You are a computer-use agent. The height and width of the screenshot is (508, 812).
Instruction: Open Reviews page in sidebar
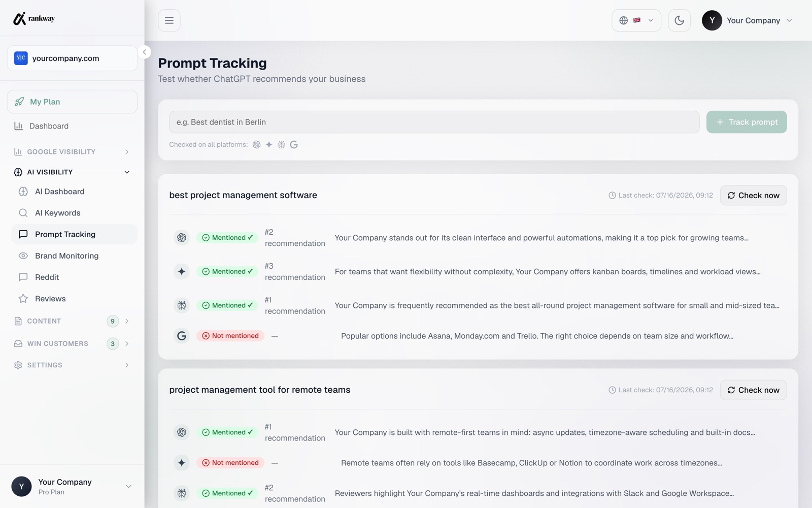click(x=74, y=299)
